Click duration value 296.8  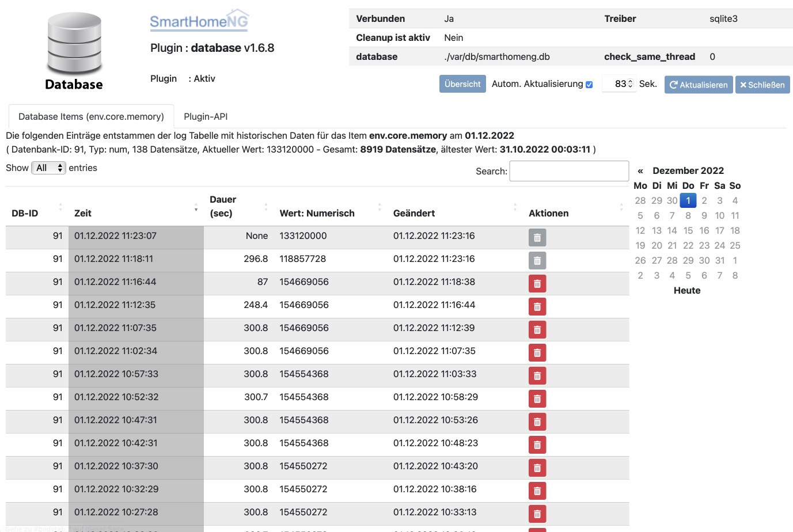(x=256, y=259)
